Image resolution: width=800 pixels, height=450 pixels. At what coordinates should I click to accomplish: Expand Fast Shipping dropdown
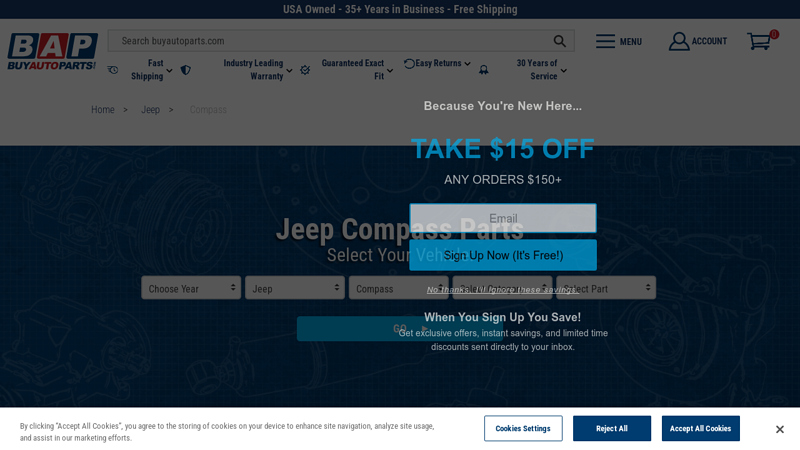click(169, 70)
